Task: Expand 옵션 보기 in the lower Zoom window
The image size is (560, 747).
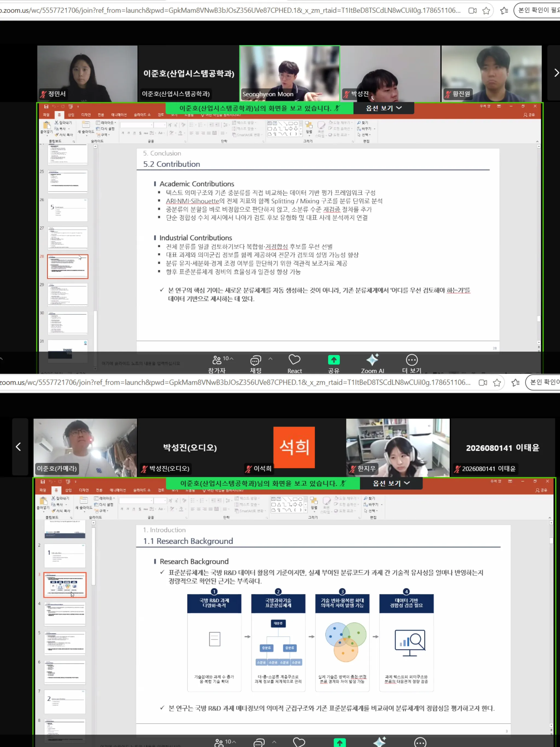Action: 391,483
